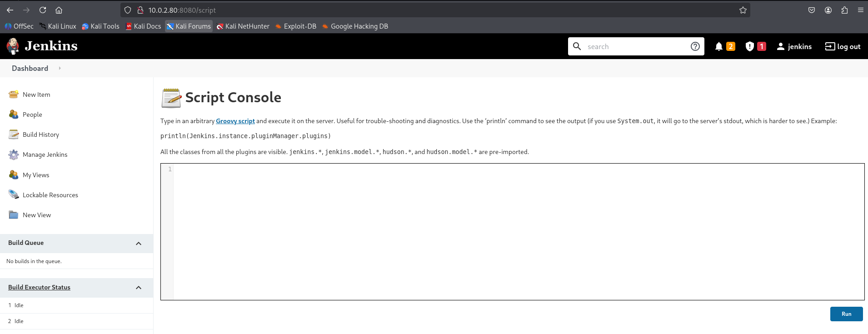Open the New View link
This screenshot has width=868, height=334.
click(x=37, y=215)
